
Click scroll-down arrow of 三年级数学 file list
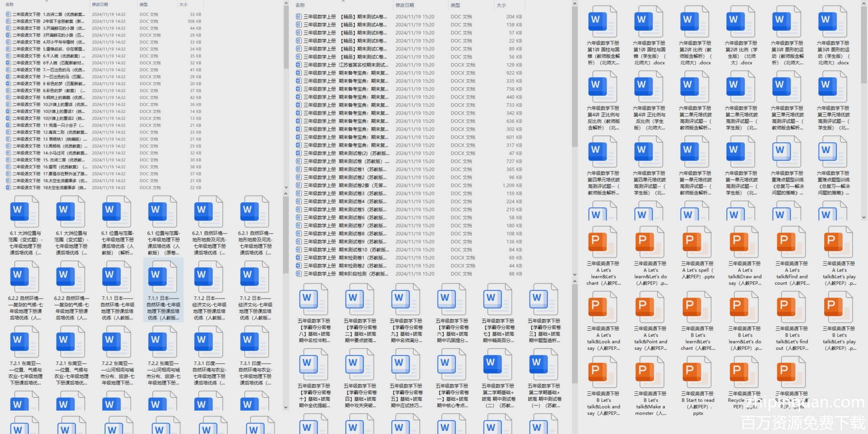point(575,274)
